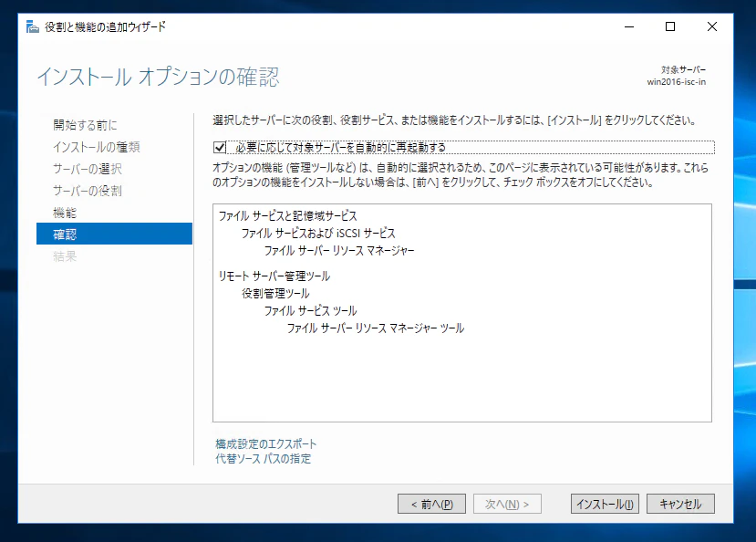Viewport: 756px width, 542px height.
Task: Click the wizard icon in the title bar
Action: point(32,26)
